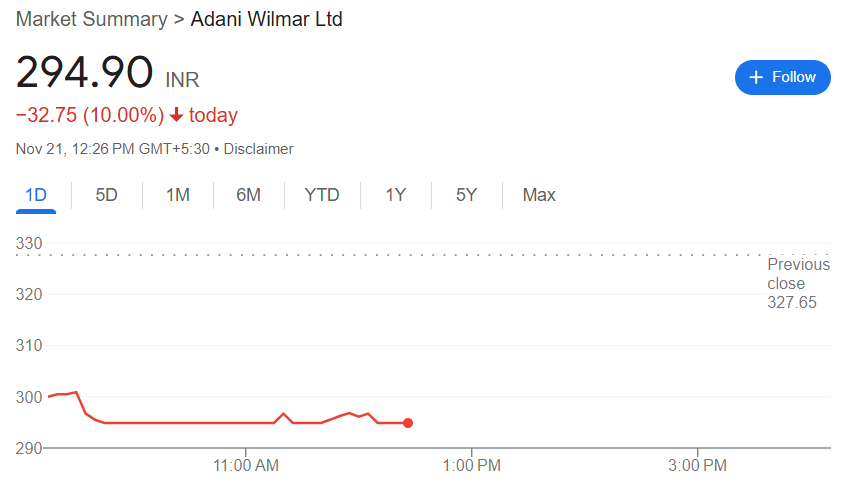Click the red current price dot
This screenshot has width=864, height=484.
click(x=408, y=423)
